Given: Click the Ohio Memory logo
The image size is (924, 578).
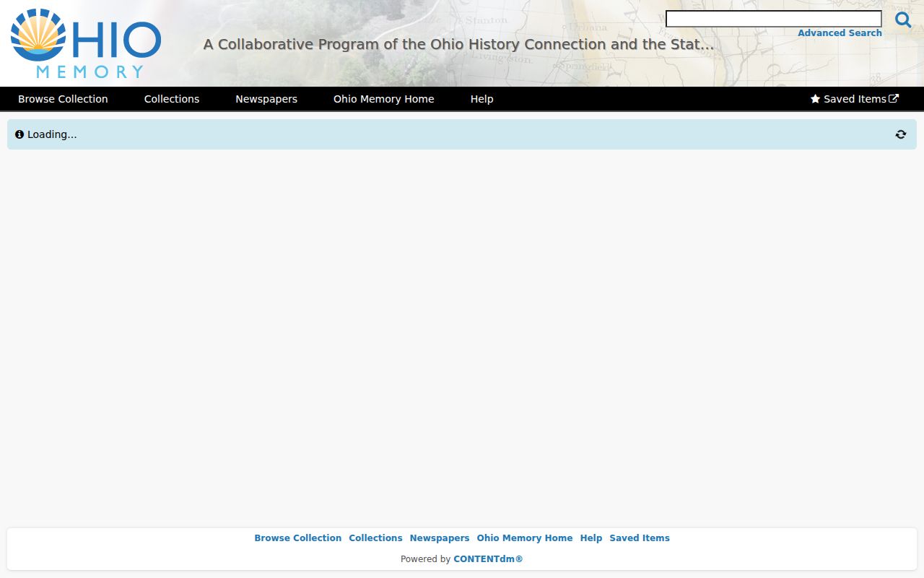Looking at the screenshot, I should [x=86, y=43].
